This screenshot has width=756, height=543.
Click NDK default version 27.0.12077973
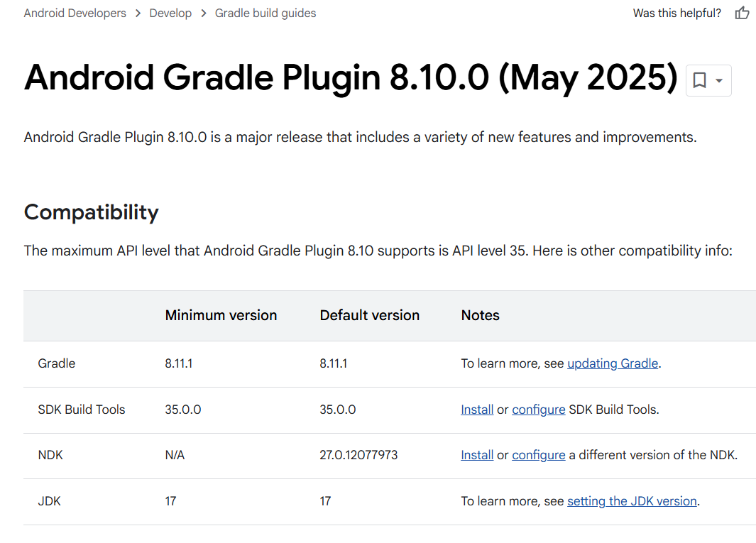(x=358, y=455)
